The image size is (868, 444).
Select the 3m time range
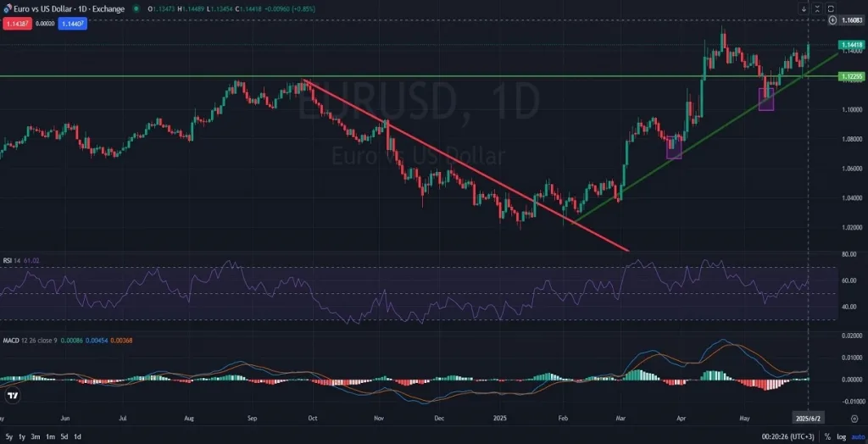click(36, 437)
